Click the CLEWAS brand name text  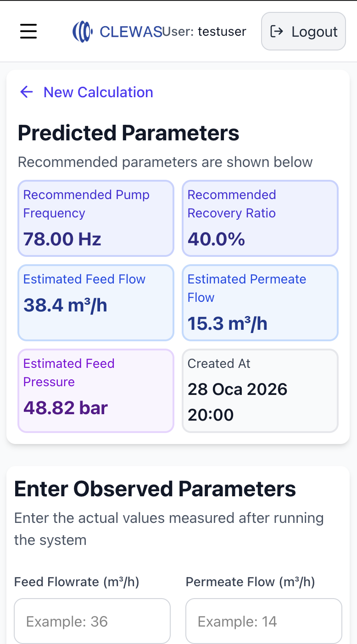pos(130,32)
